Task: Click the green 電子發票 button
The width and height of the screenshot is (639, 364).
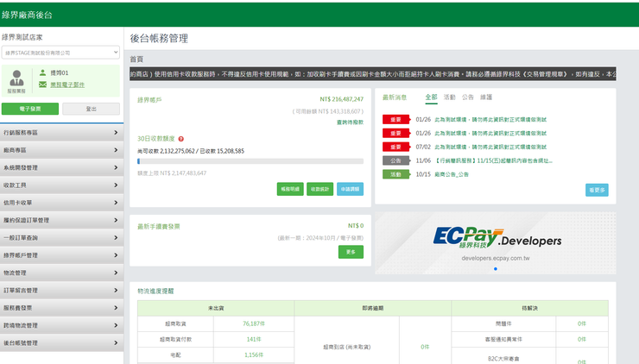Action: coord(30,109)
